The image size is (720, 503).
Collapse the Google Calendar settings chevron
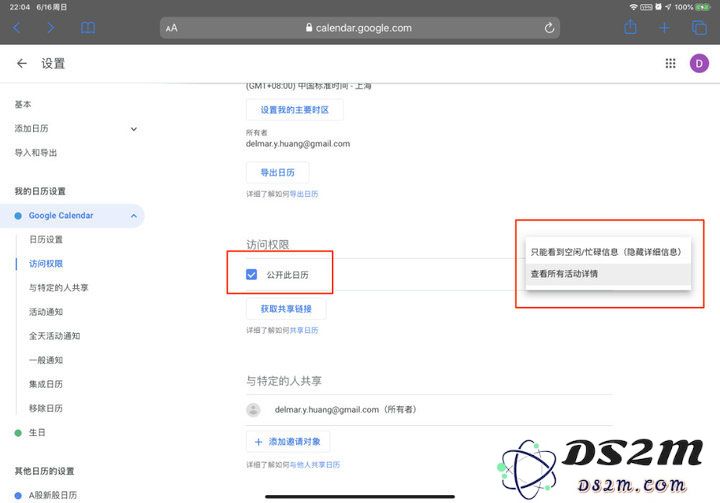click(x=134, y=215)
